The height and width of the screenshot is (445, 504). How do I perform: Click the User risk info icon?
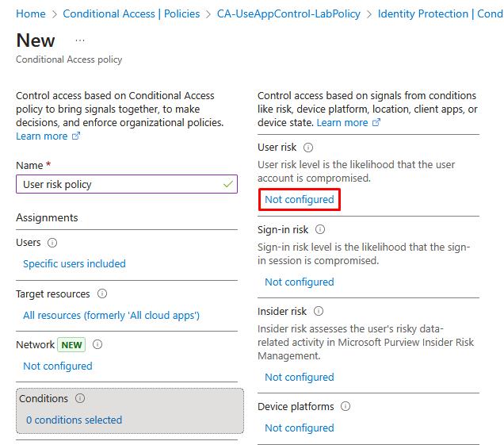click(x=308, y=148)
